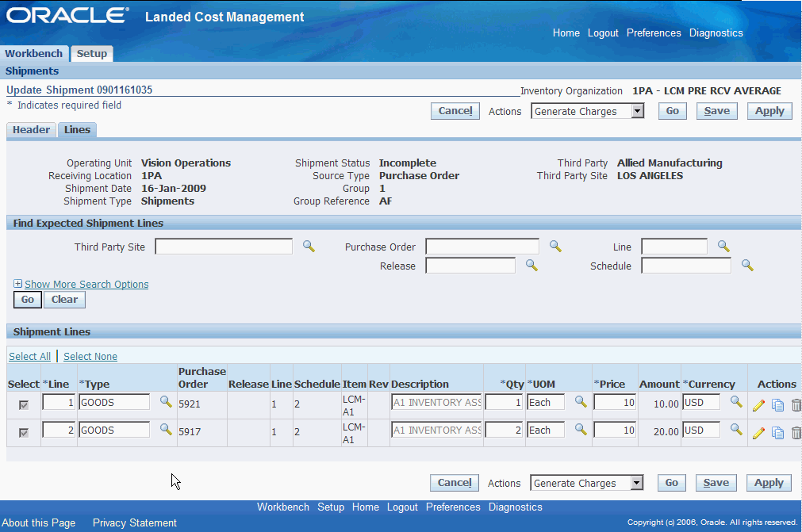The image size is (802, 532).
Task: Click Third Party Site search field
Action: click(x=224, y=247)
